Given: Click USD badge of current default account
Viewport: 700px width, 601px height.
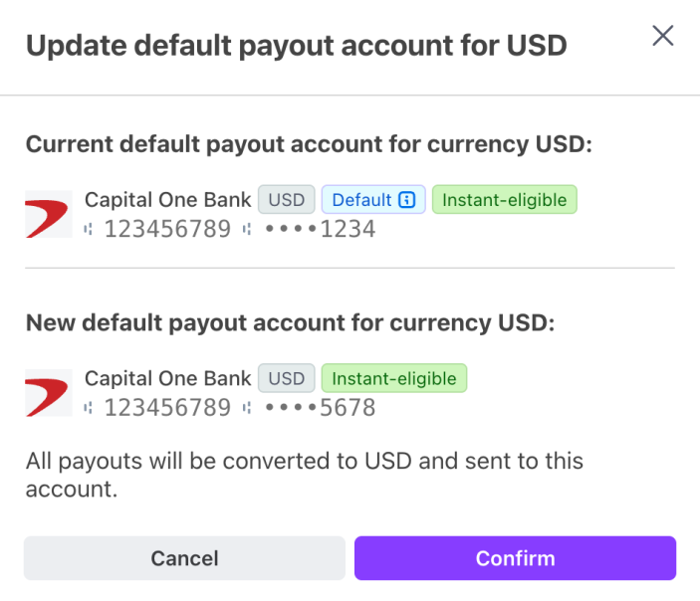Looking at the screenshot, I should (286, 199).
